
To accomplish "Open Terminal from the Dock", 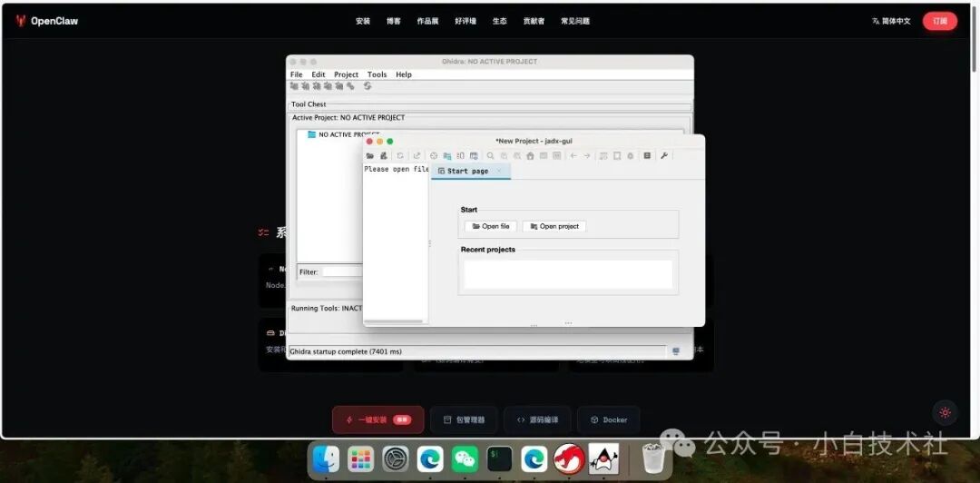I will point(499,459).
